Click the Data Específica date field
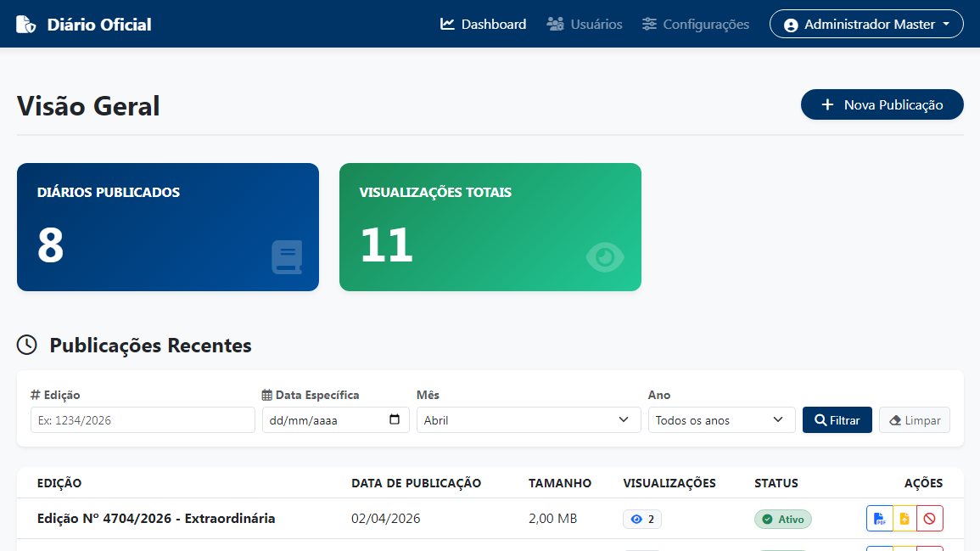The image size is (980, 551). 336,420
